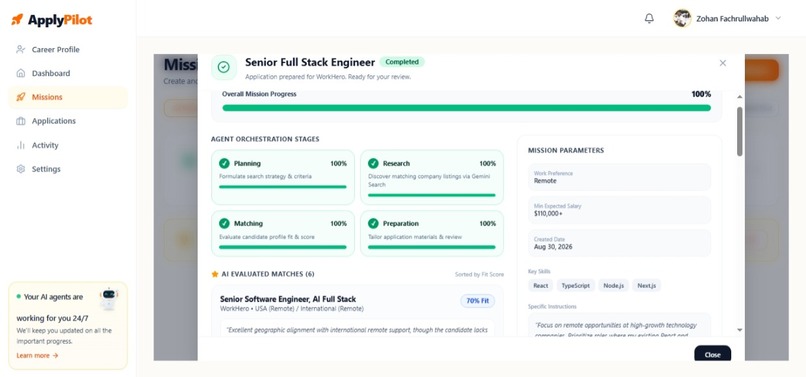
Task: Open Senior Software Engineer, AI Full Stack match
Action: click(288, 299)
